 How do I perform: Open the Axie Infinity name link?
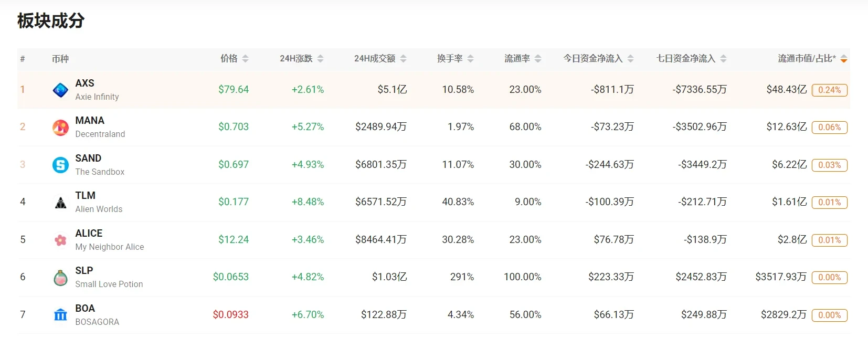click(x=97, y=97)
